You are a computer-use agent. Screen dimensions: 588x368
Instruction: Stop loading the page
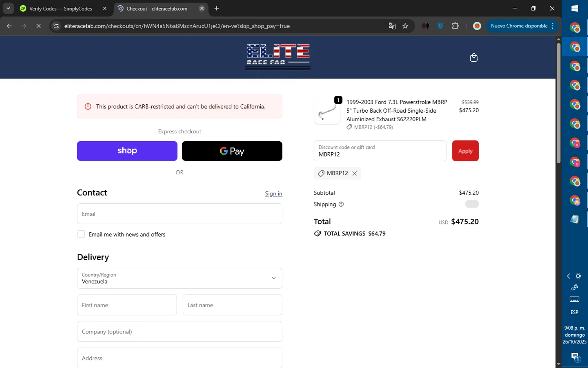(38, 26)
